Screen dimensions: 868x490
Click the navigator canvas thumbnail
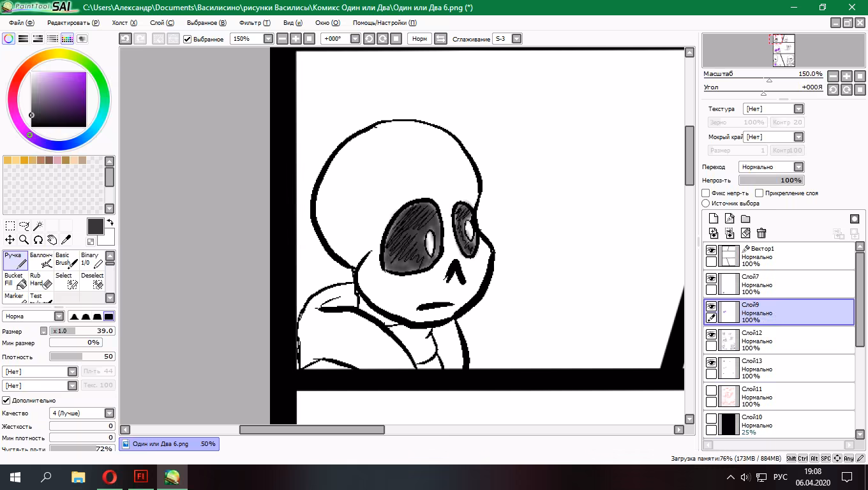coord(784,50)
